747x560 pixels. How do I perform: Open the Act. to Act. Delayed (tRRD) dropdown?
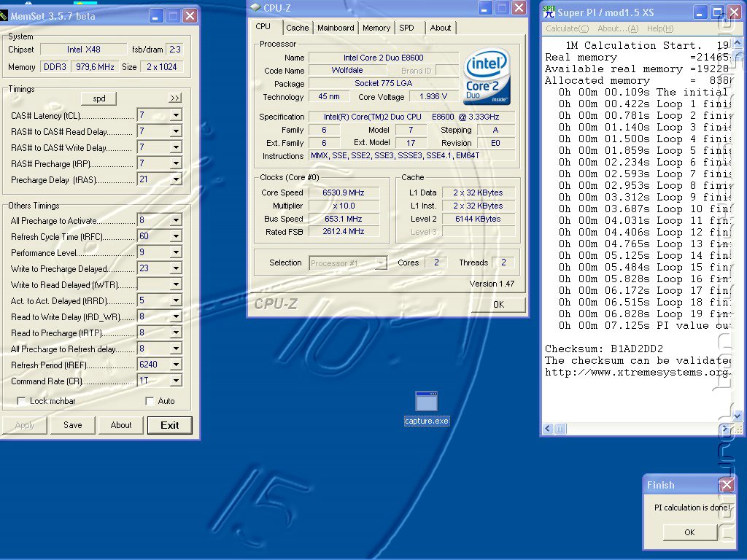(177, 300)
